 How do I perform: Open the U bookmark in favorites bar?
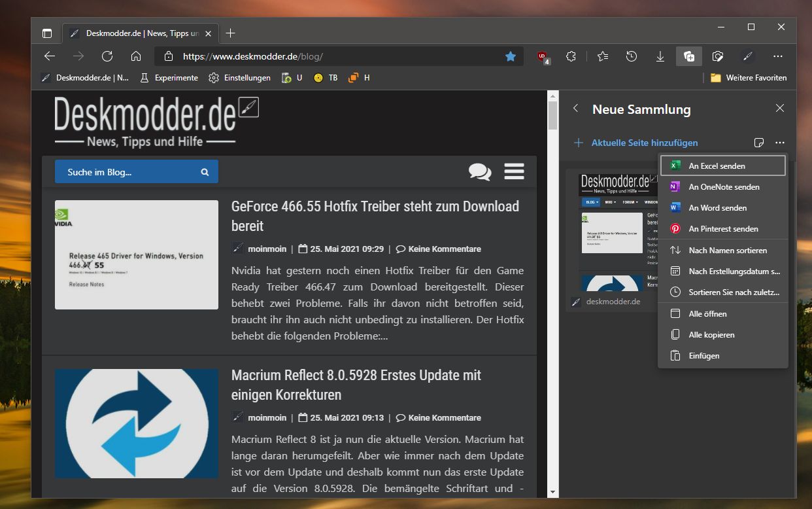[x=292, y=78]
